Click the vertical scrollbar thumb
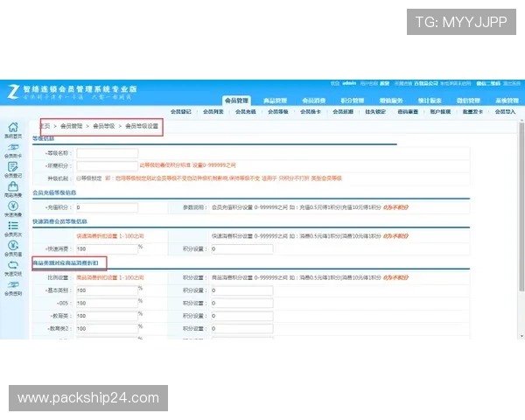525x420 pixels. pos(521,206)
